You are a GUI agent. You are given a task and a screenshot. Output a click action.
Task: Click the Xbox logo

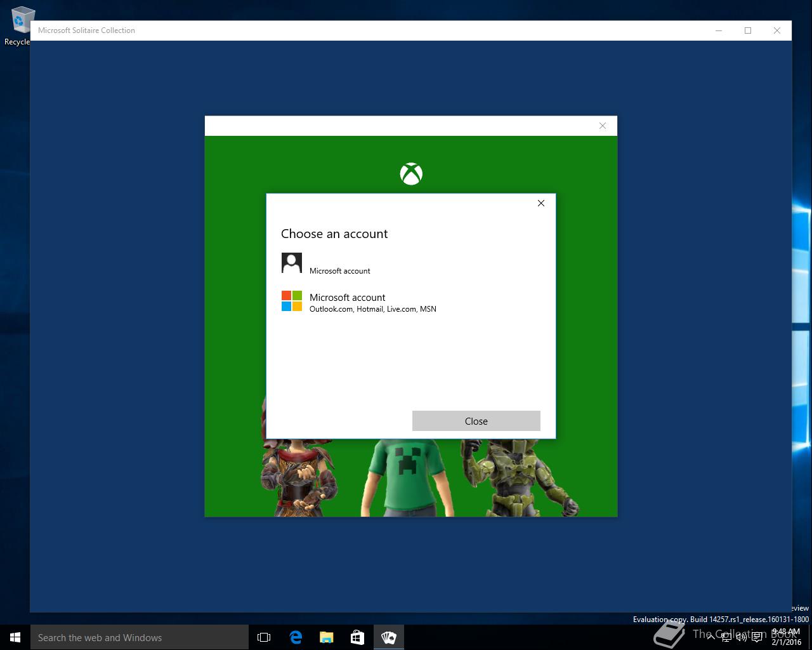click(411, 174)
